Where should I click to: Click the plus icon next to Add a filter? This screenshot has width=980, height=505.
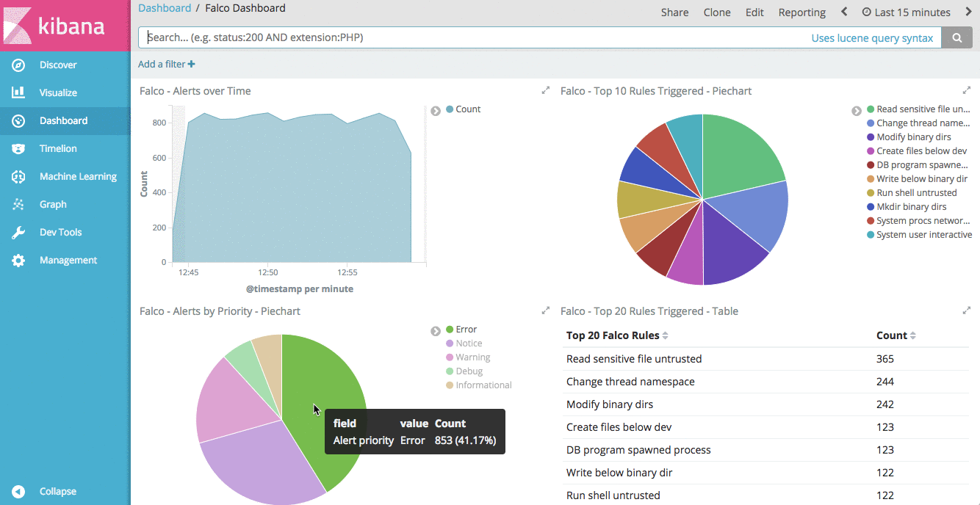pos(192,65)
